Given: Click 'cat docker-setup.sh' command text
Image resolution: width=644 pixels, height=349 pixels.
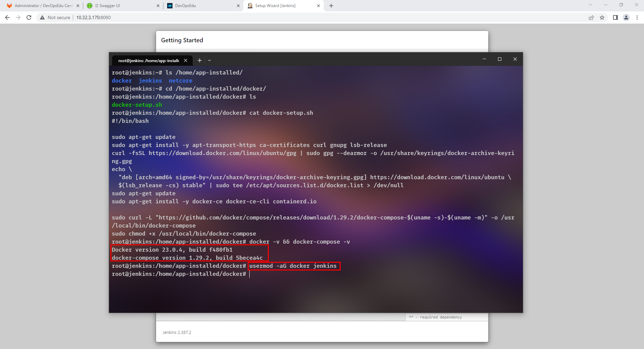Looking at the screenshot, I should pos(281,113).
